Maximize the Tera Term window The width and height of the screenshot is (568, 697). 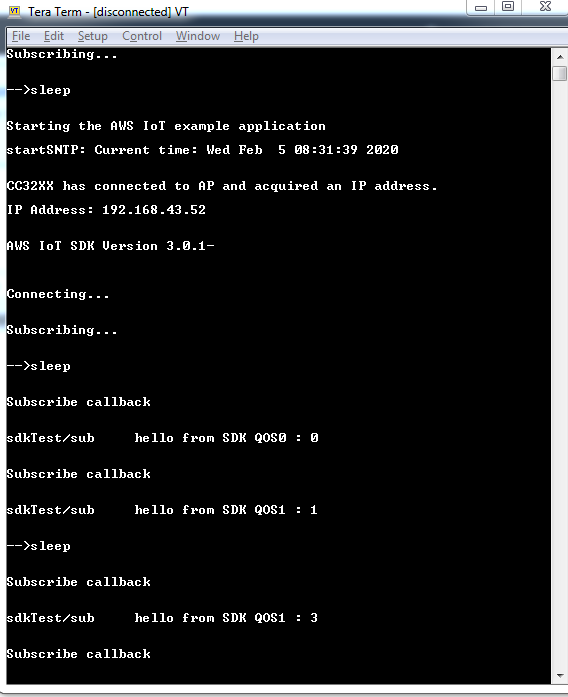pos(508,7)
